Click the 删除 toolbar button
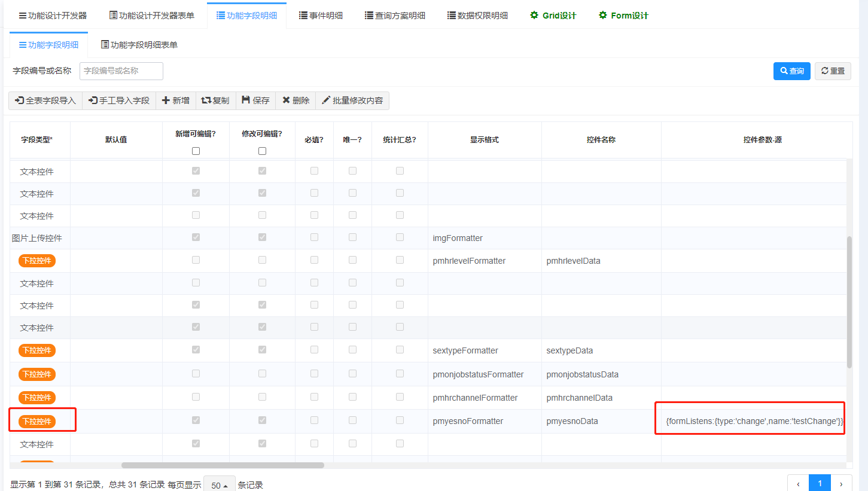Screen dimensions: 868x491 coord(296,100)
